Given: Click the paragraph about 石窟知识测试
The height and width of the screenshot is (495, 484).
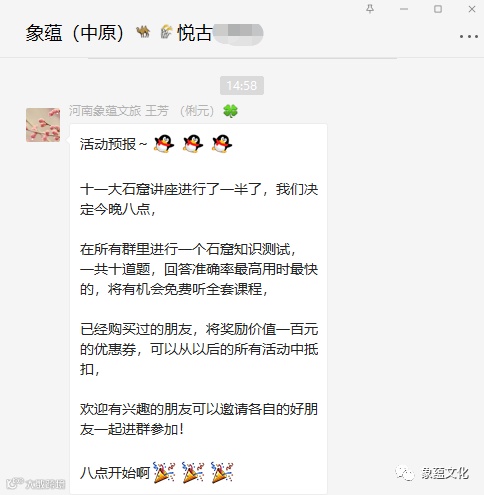Looking at the screenshot, I should click(199, 269).
